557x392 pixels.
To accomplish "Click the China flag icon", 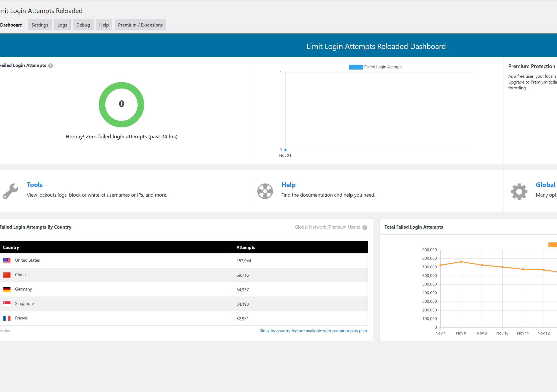I will click(x=7, y=275).
